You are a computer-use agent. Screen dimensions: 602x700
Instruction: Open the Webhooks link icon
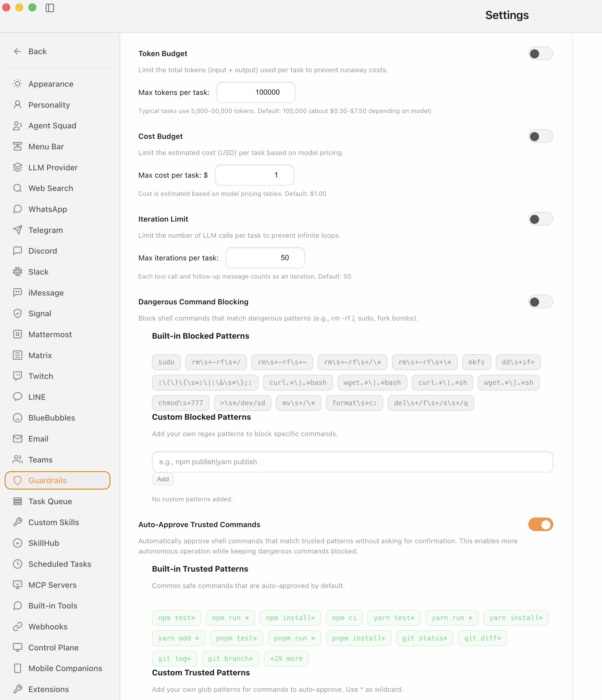click(x=18, y=627)
